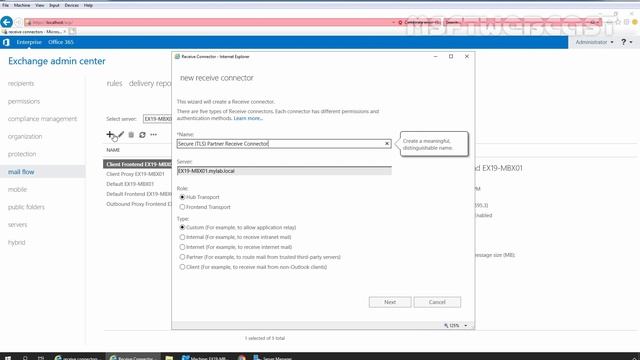640x360 pixels.
Task: Click the browser favorites star icon
Action: point(618,22)
